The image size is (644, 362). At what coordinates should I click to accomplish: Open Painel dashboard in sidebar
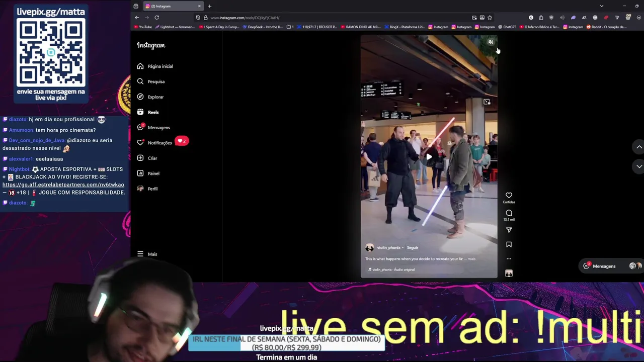tap(148, 173)
